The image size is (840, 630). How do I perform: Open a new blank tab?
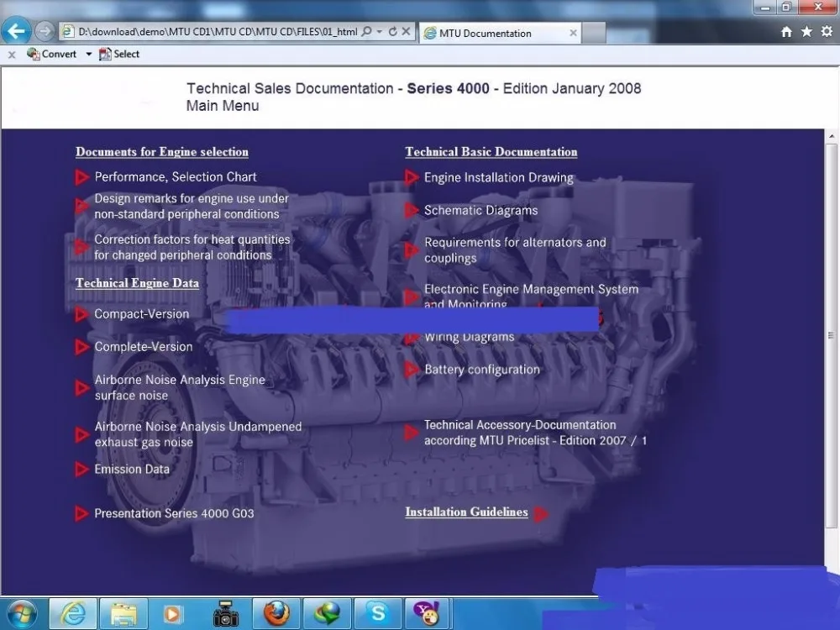coord(594,34)
